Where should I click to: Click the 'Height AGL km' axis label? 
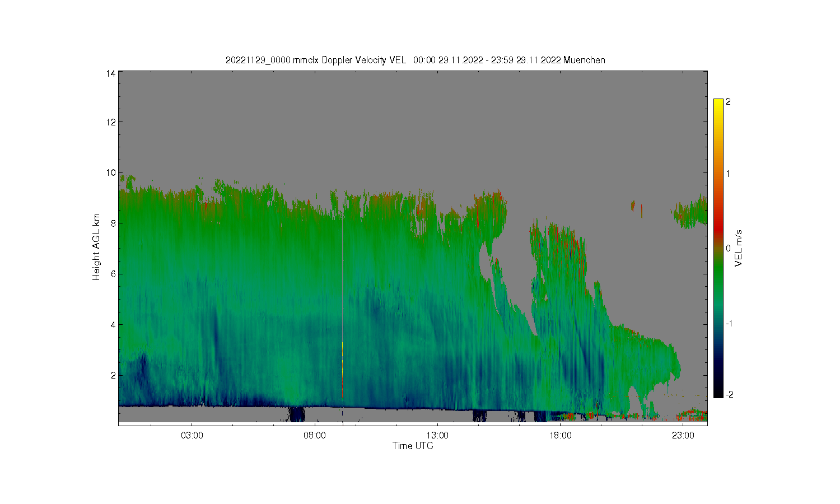pos(96,247)
